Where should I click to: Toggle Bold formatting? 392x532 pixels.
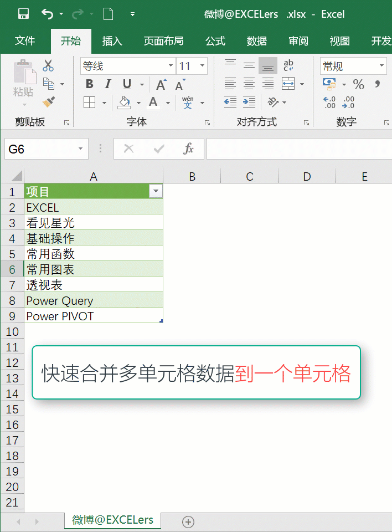89,84
